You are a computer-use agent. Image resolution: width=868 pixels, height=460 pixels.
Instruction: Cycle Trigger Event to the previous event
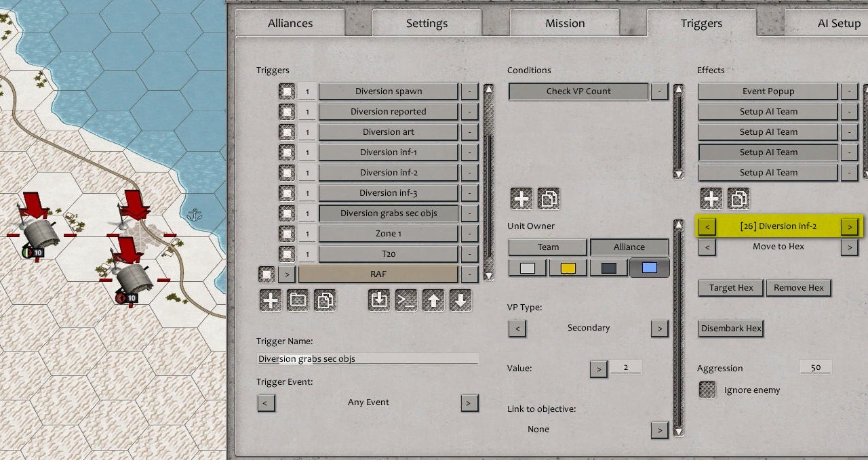266,402
